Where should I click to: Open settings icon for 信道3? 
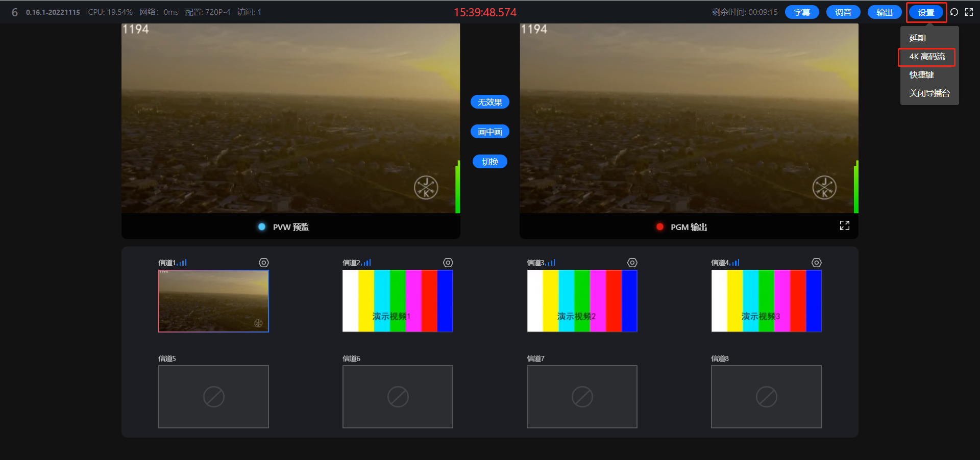pos(632,263)
